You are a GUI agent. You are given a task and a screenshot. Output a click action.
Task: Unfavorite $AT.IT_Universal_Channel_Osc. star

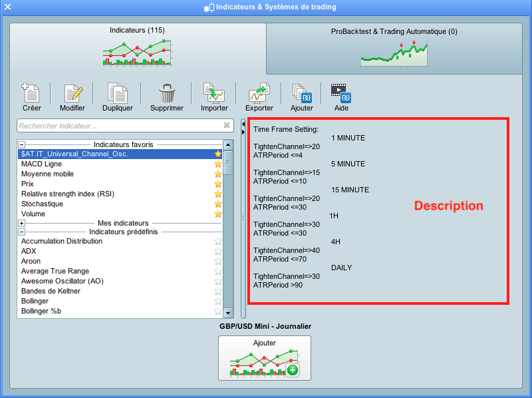218,154
